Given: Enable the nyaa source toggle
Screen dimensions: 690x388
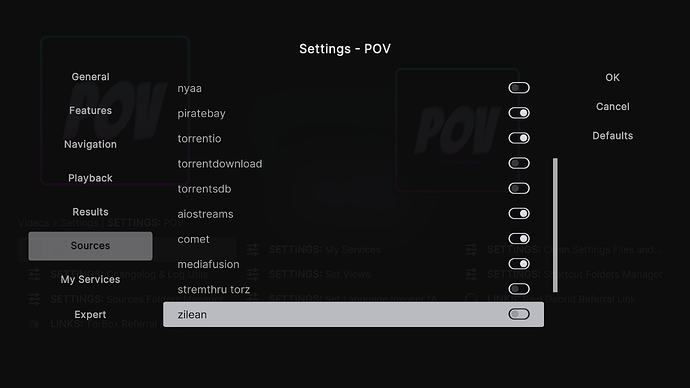Looking at the screenshot, I should point(519,88).
